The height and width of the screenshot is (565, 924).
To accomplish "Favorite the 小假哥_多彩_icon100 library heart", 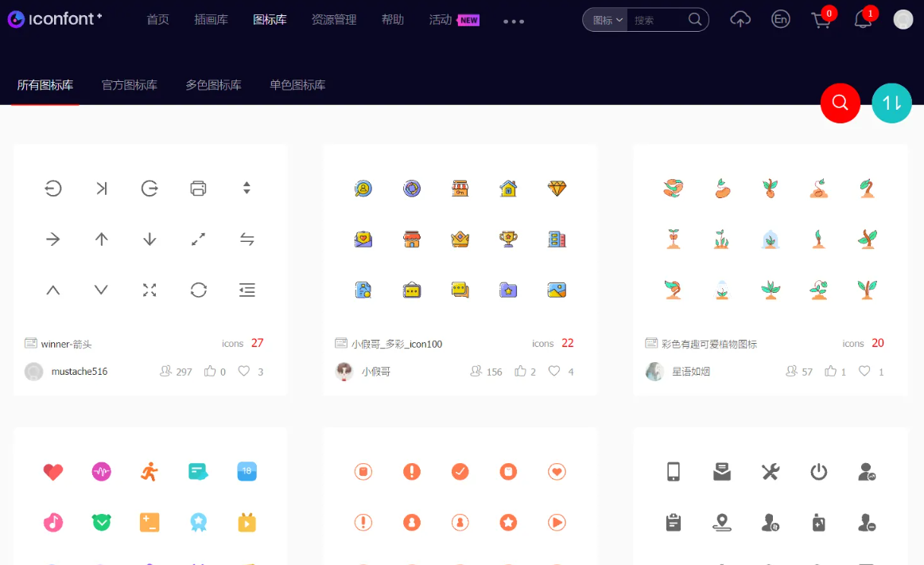I will point(554,371).
